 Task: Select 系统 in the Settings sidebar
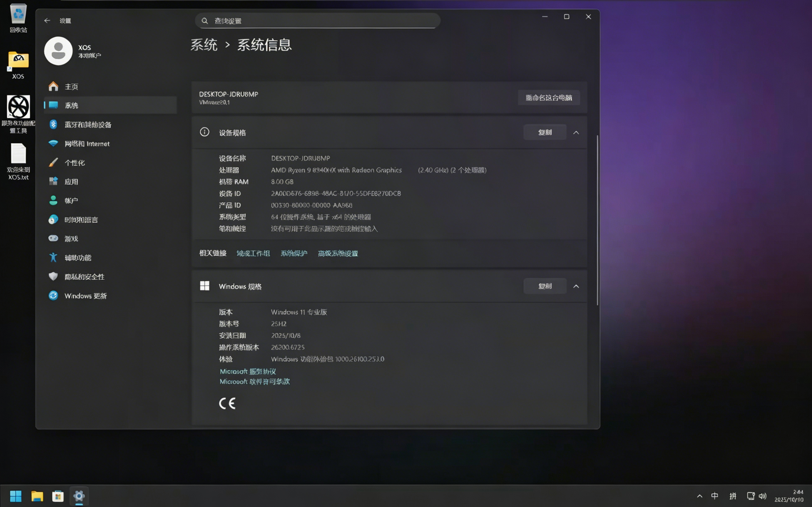[110, 105]
